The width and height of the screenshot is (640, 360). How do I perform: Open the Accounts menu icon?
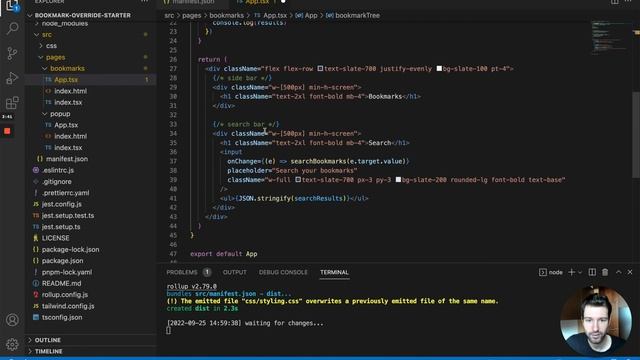12,320
